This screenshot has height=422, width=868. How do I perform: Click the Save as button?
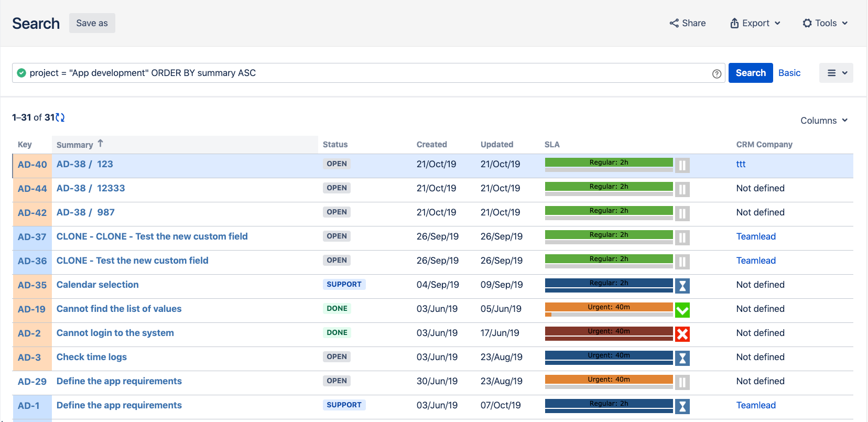pos(92,23)
